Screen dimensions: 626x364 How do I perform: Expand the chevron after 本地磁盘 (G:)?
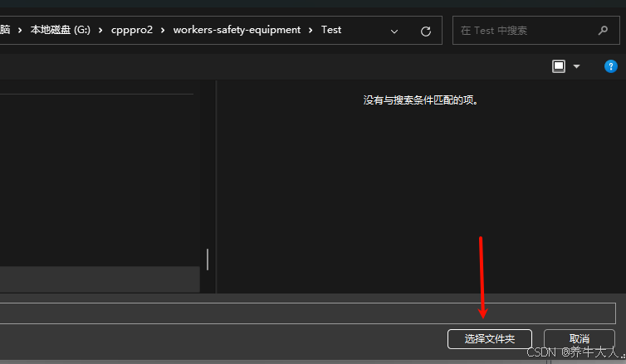click(100, 31)
